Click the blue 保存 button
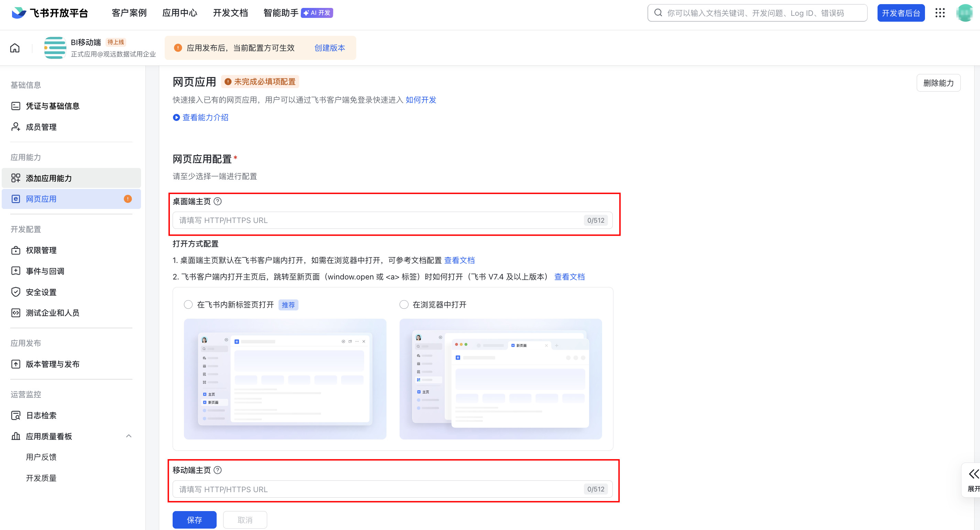Screen dimensions: 980x530 pyautogui.click(x=194, y=520)
